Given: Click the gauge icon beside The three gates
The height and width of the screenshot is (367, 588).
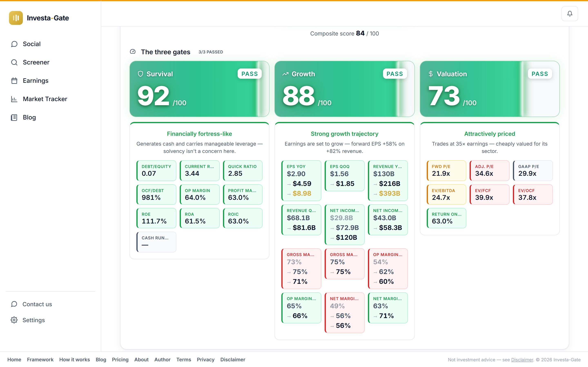Looking at the screenshot, I should [133, 51].
